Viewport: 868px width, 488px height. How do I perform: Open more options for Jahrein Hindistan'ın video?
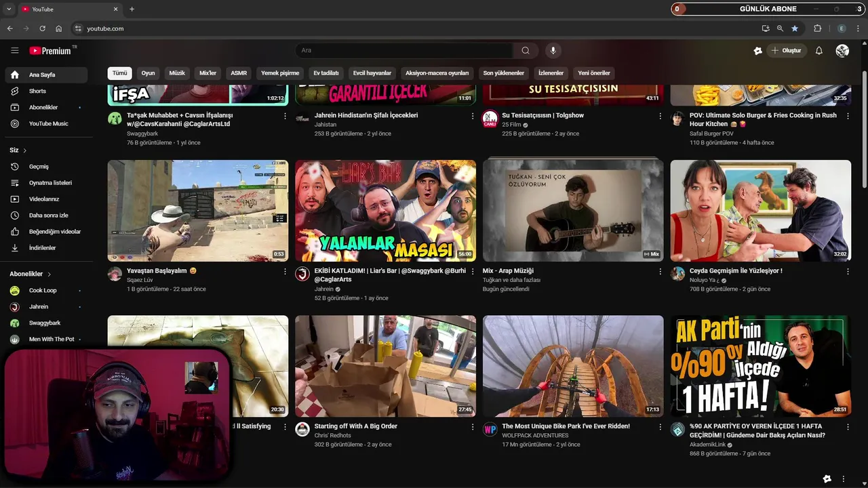tap(473, 116)
